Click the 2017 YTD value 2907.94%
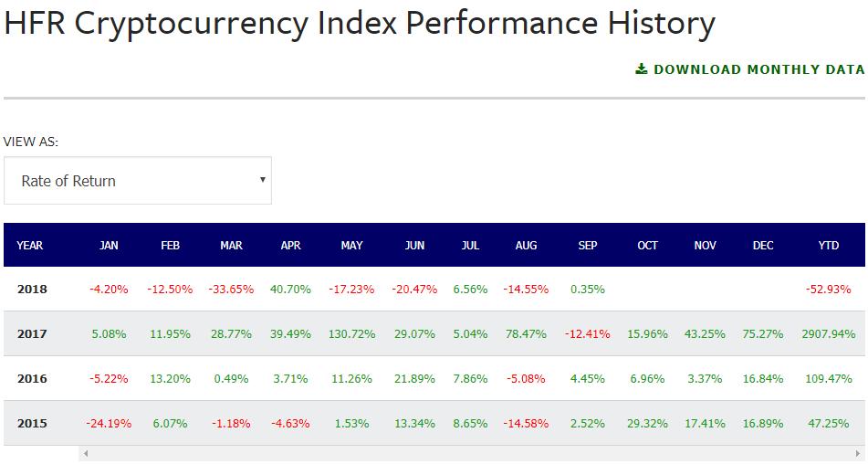This screenshot has height=464, width=868. 828,334
